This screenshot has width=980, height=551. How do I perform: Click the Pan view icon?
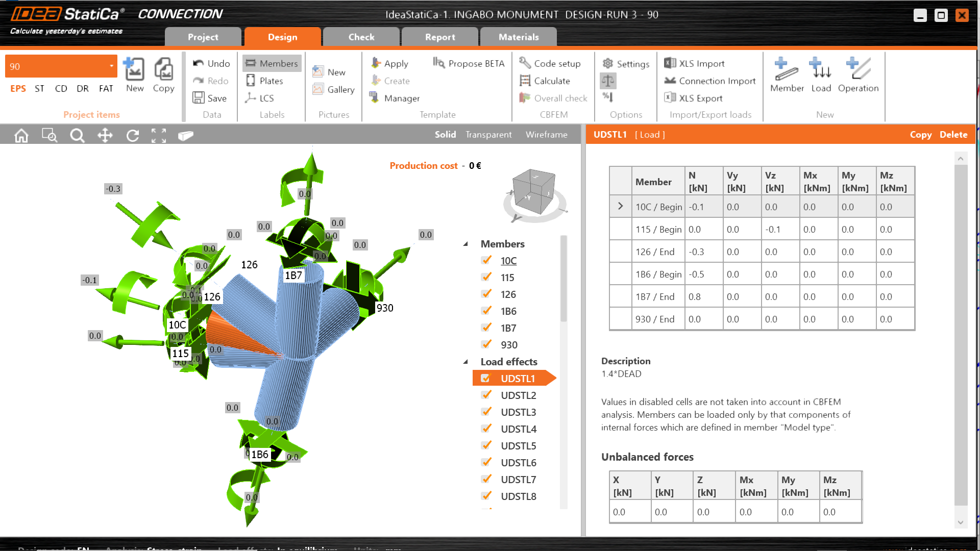pyautogui.click(x=105, y=135)
